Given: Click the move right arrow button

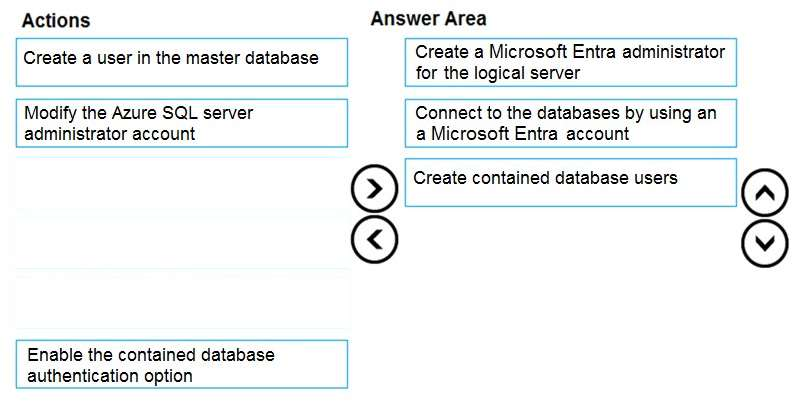Looking at the screenshot, I should (376, 189).
